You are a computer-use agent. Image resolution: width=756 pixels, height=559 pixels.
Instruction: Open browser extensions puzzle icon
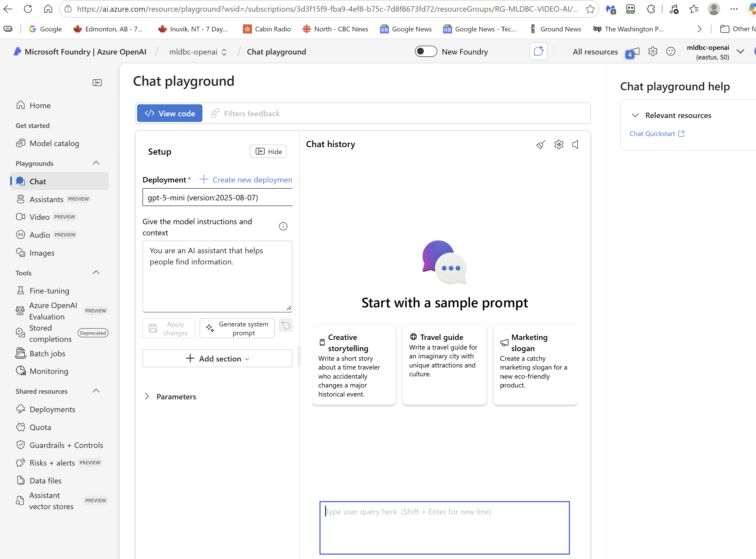(x=651, y=9)
